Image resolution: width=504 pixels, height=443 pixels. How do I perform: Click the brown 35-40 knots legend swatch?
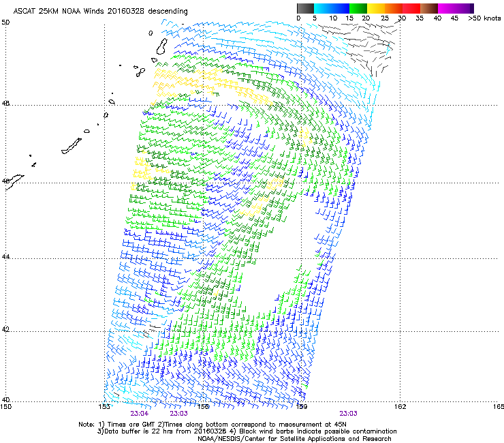(429, 8)
